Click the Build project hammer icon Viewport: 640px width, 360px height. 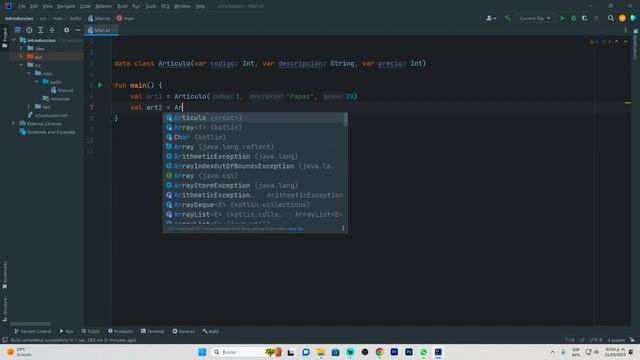(508, 18)
